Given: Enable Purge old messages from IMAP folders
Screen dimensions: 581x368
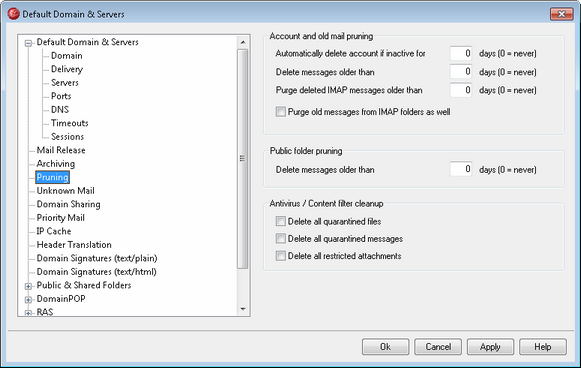Looking at the screenshot, I should (280, 112).
